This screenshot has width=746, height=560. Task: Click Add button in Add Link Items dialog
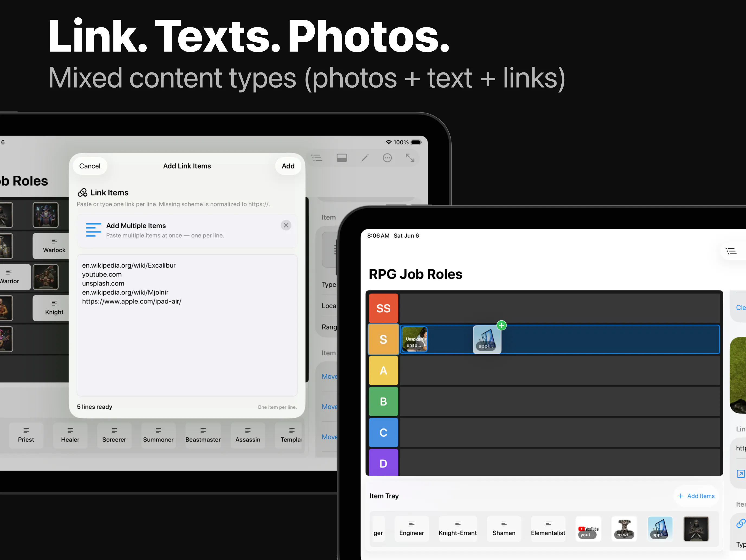pyautogui.click(x=288, y=166)
